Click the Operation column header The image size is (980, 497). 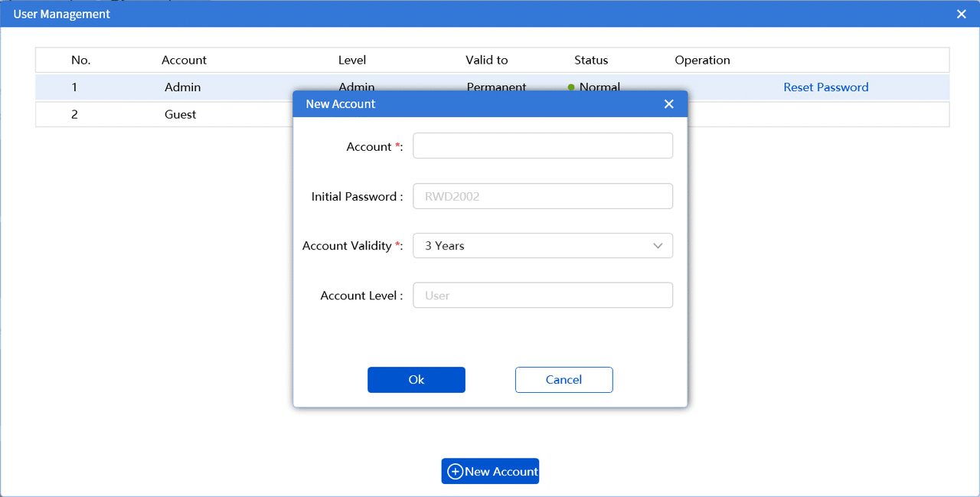point(703,60)
